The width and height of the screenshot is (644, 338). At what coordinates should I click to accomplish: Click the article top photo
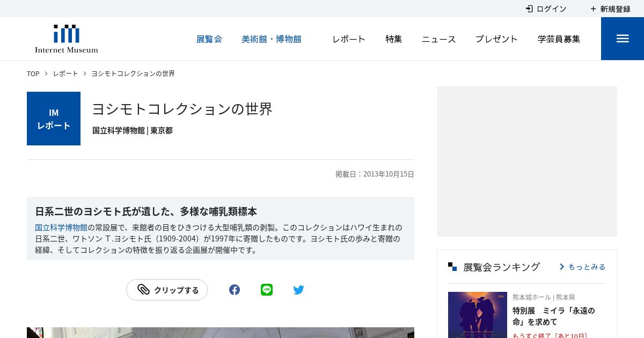click(221, 333)
